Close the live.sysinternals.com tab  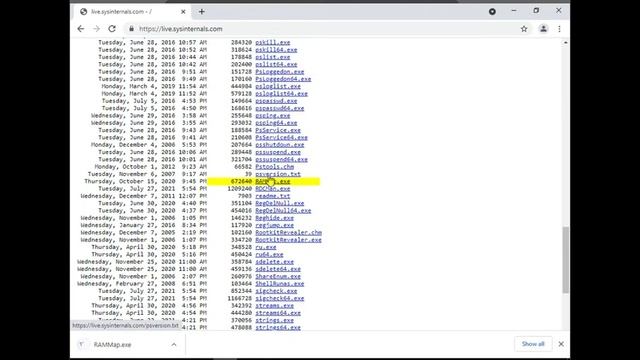183,12
